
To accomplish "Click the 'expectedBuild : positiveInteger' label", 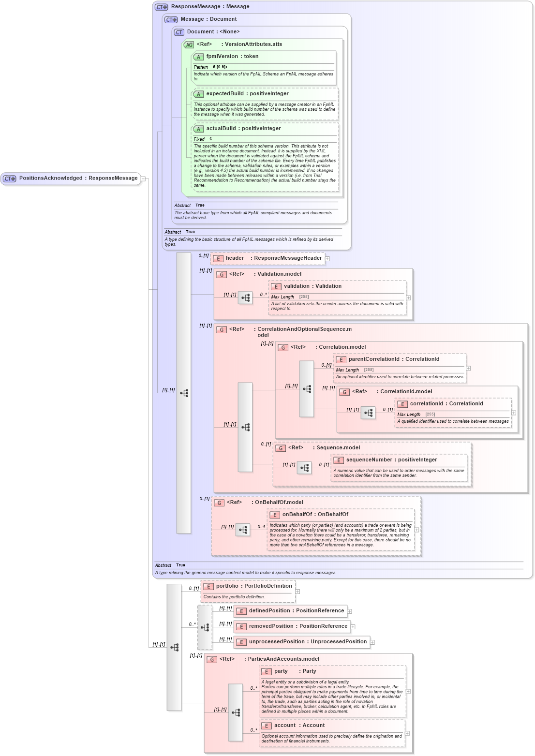I will click(247, 94).
